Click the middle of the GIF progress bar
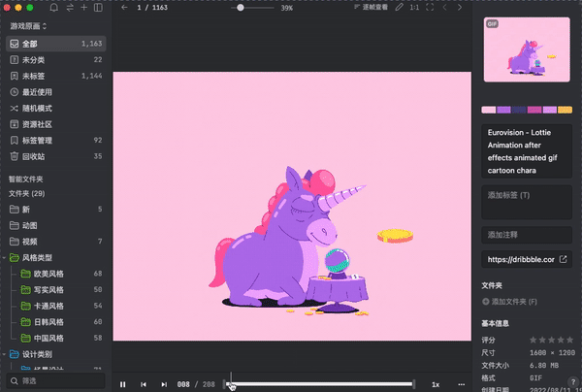Viewport: 582px width, 392px height. [x=320, y=384]
